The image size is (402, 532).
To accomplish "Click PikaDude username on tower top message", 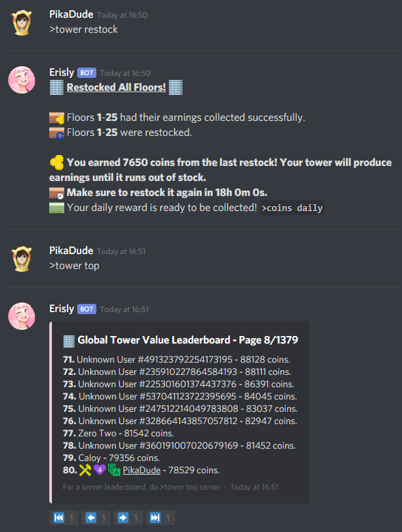I will [x=71, y=251].
